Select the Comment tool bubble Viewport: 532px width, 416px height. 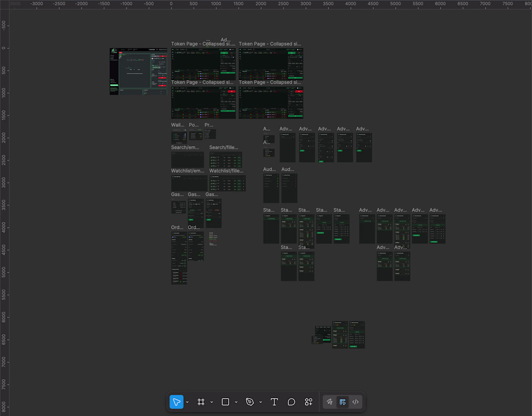coord(291,402)
